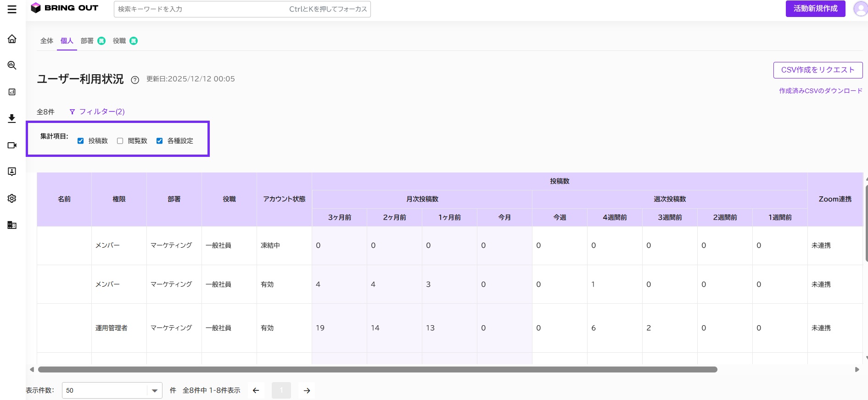Click the 2ヶ月前 column header
Image resolution: width=868 pixels, height=400 pixels.
(395, 217)
